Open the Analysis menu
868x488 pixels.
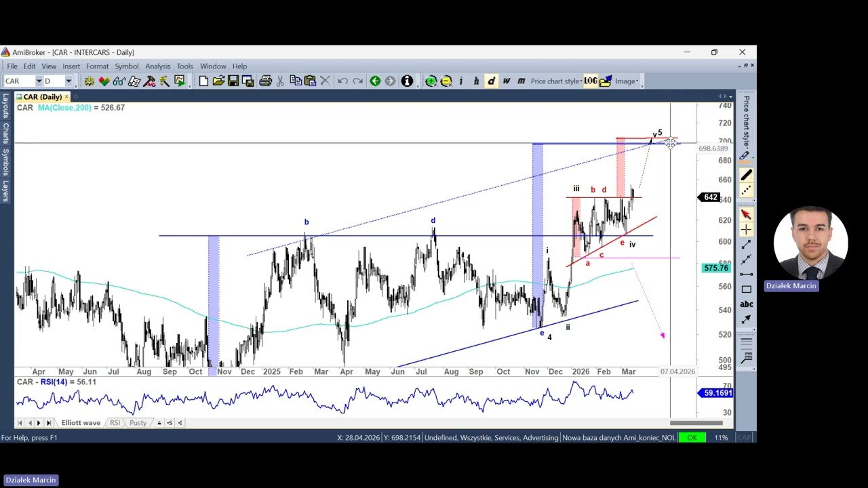[x=158, y=66]
